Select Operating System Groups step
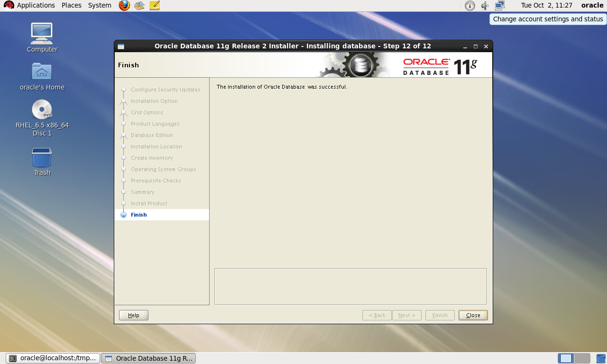This screenshot has height=364, width=607. [163, 169]
